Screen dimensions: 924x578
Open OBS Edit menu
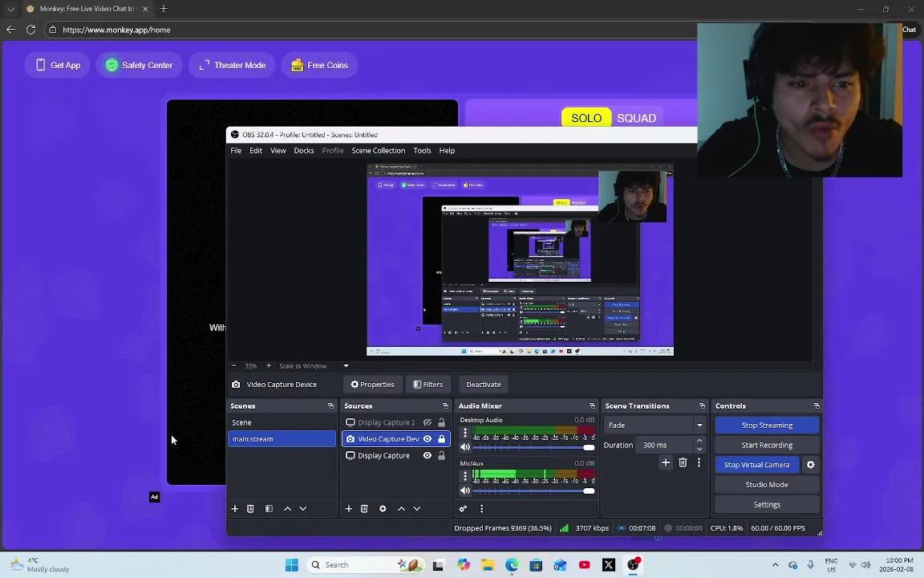pos(256,150)
